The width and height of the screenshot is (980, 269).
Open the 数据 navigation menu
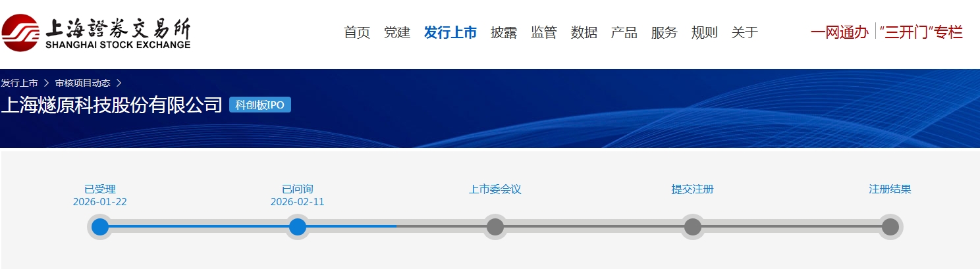coord(584,32)
